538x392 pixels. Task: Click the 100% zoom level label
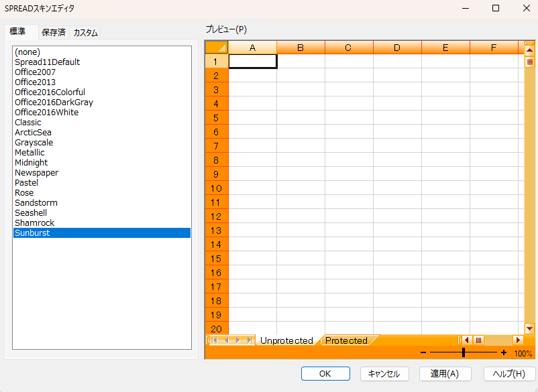tap(523, 353)
